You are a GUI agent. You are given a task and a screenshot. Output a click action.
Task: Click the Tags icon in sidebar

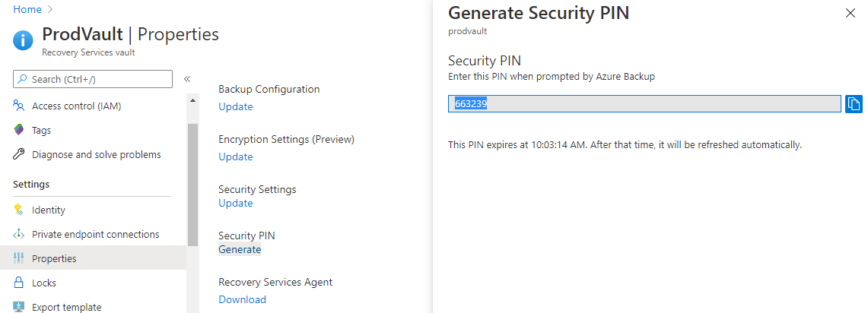(19, 130)
